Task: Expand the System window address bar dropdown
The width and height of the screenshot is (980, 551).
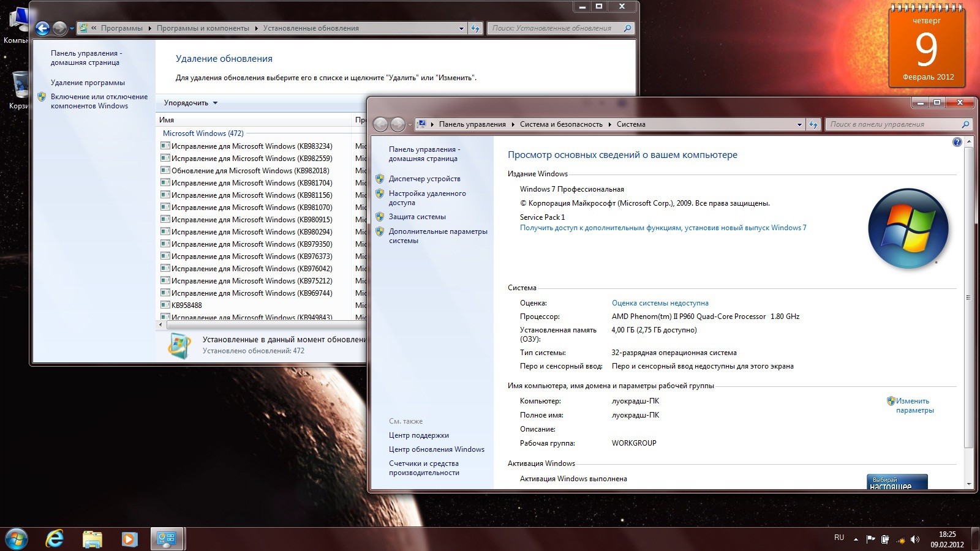Action: pyautogui.click(x=799, y=124)
